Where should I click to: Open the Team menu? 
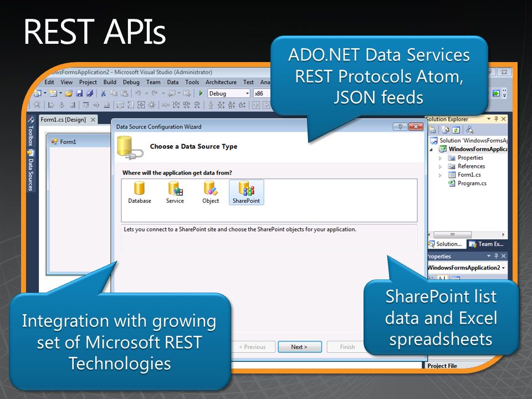click(153, 82)
